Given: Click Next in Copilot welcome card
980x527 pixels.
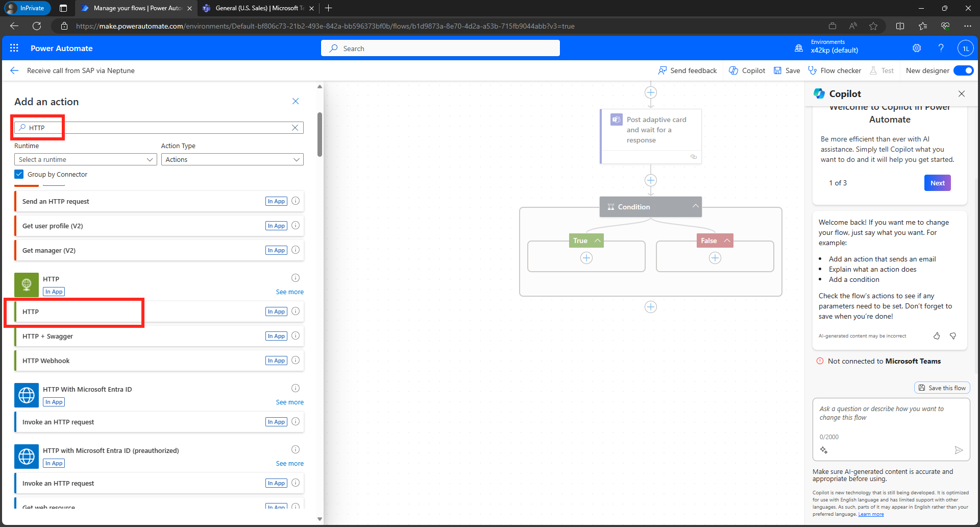Looking at the screenshot, I should point(937,183).
